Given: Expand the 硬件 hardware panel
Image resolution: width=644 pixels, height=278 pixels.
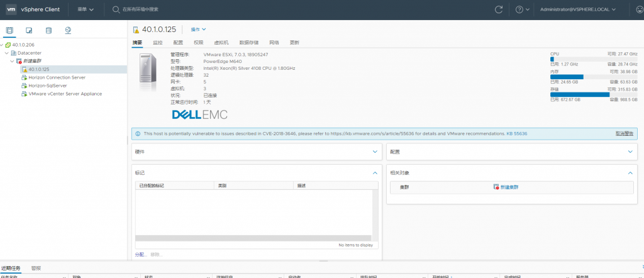Looking at the screenshot, I should 375,152.
